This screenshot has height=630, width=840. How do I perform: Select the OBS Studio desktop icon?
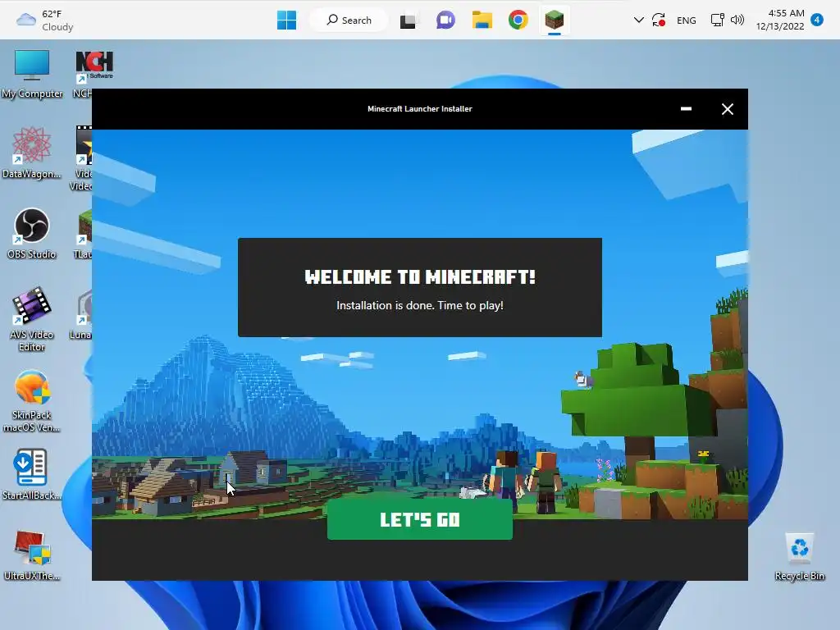(32, 234)
